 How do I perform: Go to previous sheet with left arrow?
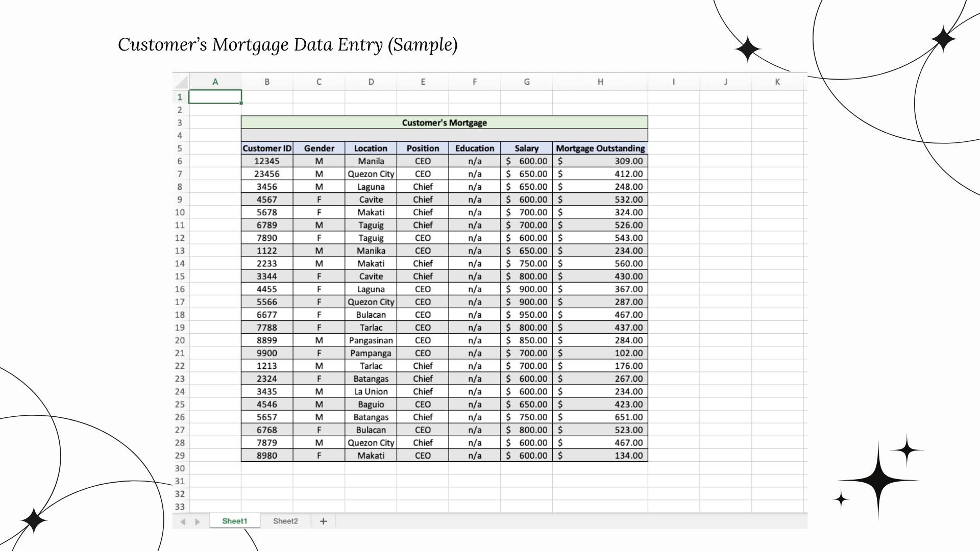[183, 521]
